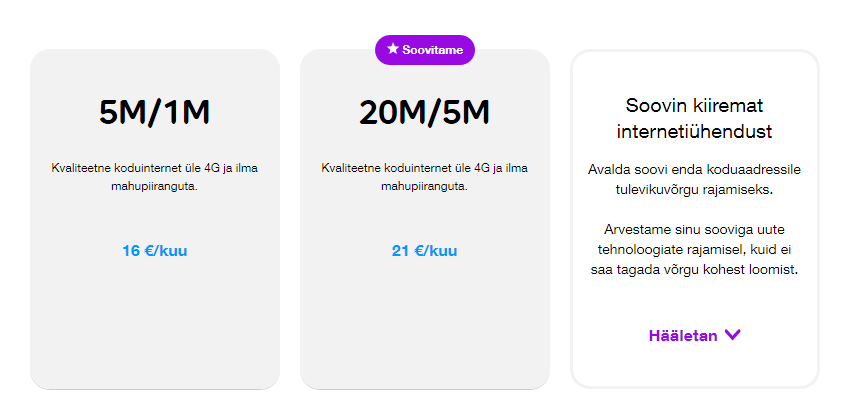Viewport: 844px width, 416px height.
Task: Click text 'saa tagada võrgu kohest loomist'
Action: pyautogui.click(x=694, y=270)
